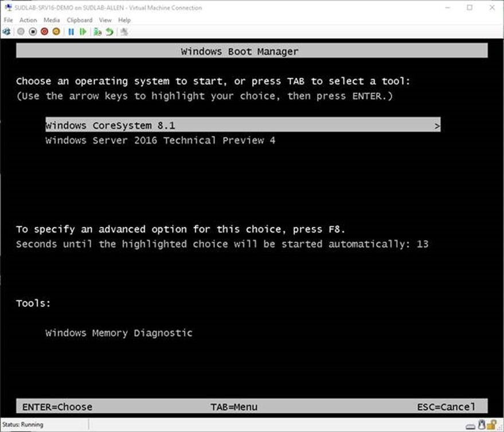This screenshot has height=432, width=504.
Task: Click the 'Use the arrow keys' hint line
Action: click(x=205, y=96)
